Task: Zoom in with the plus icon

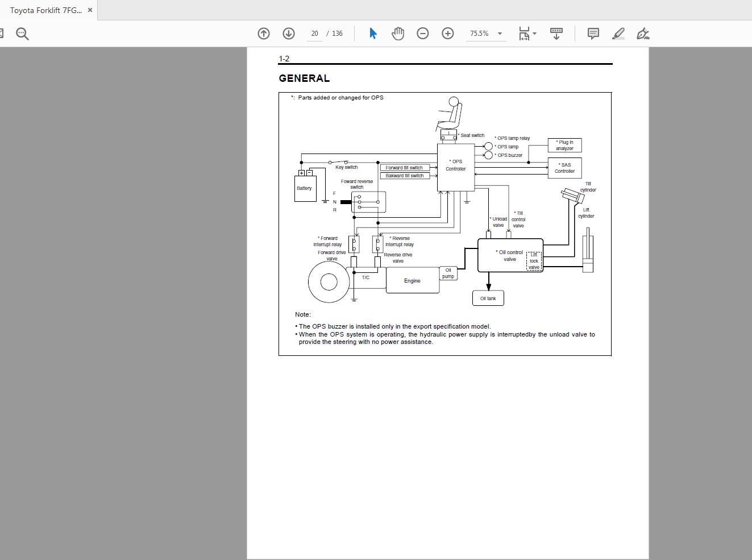Action: coord(448,34)
